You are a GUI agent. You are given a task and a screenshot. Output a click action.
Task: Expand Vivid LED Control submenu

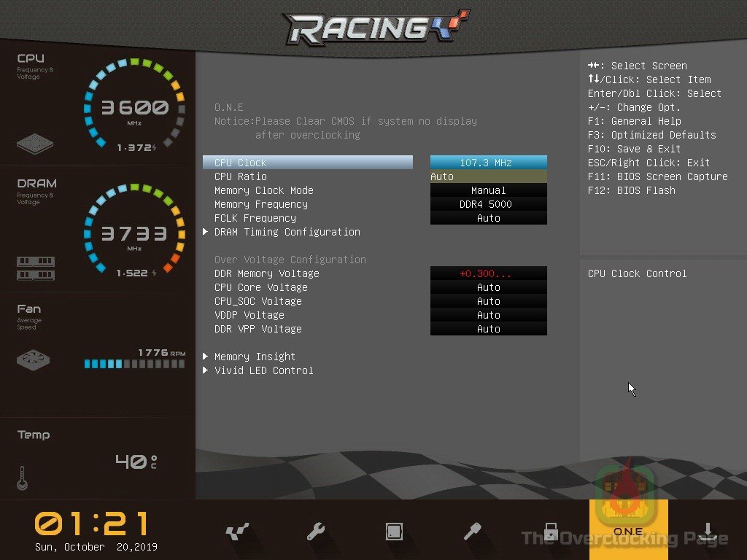coord(263,370)
